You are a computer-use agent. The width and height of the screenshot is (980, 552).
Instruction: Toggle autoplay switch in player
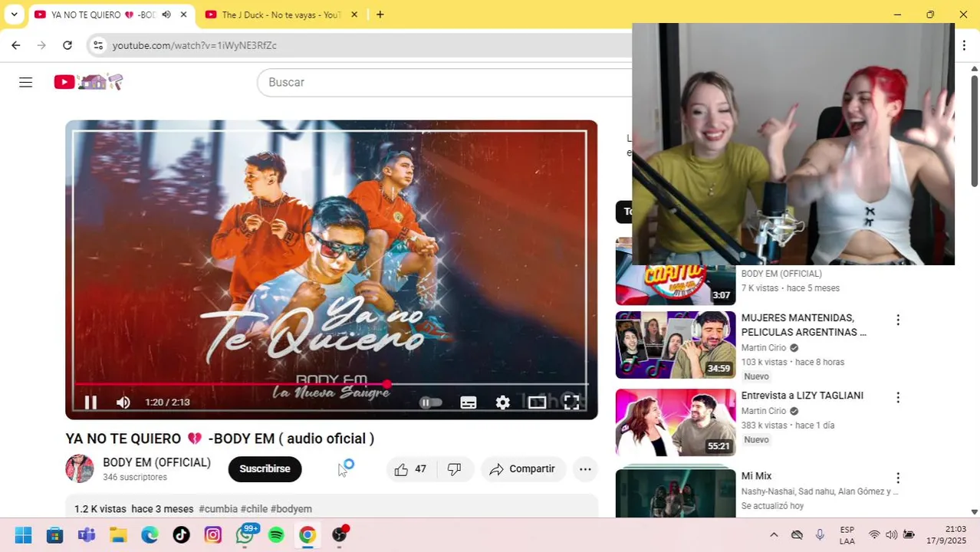pyautogui.click(x=431, y=402)
